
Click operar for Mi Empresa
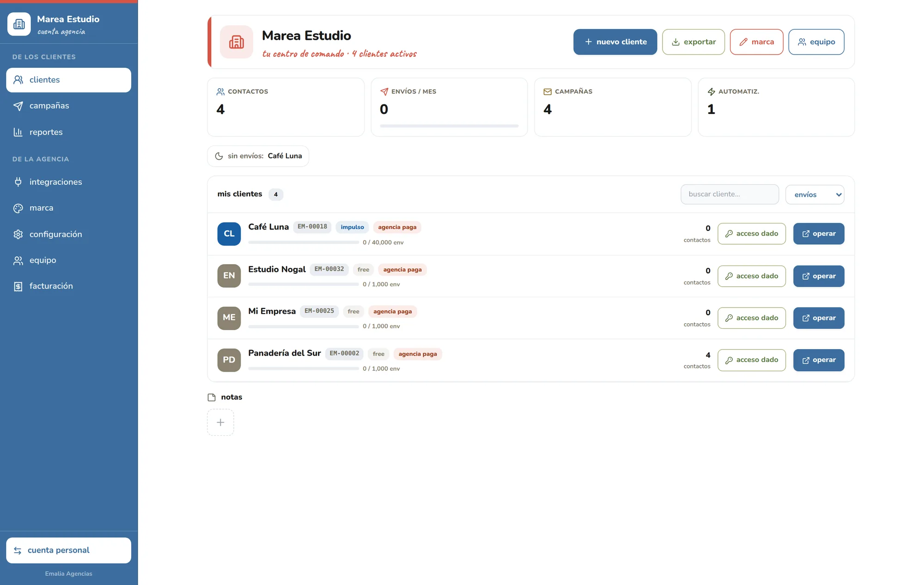pyautogui.click(x=819, y=318)
